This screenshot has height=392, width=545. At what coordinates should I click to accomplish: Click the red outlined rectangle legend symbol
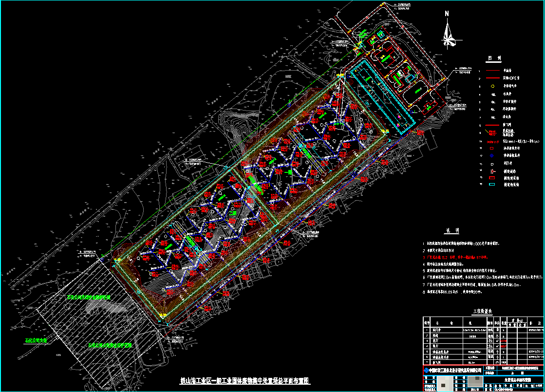(493, 148)
